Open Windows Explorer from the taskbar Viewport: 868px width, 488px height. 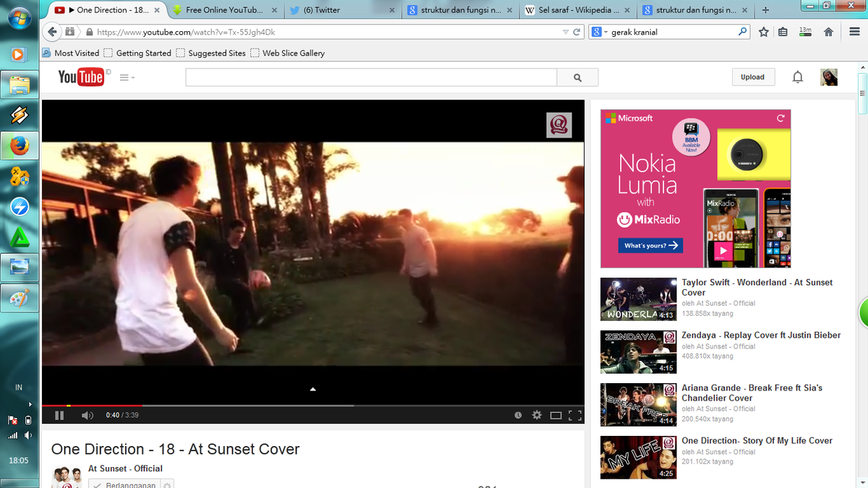coord(19,85)
